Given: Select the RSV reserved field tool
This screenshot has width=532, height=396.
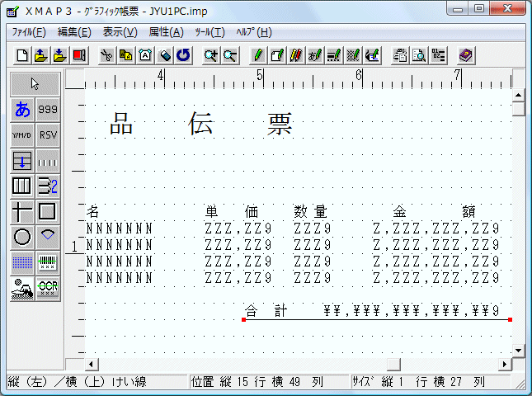Looking at the screenshot, I should click(x=48, y=135).
